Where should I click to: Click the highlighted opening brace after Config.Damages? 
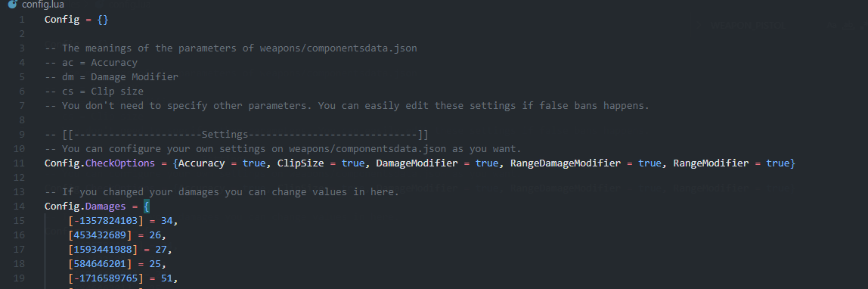coord(147,207)
